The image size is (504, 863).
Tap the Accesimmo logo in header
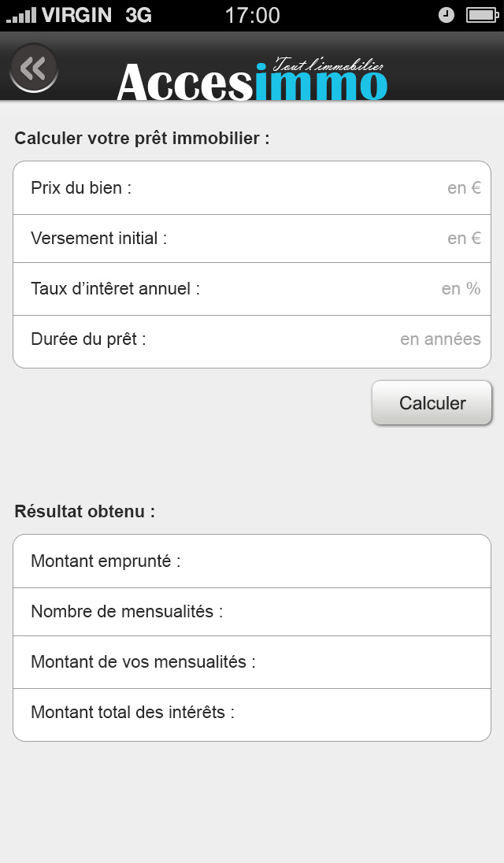click(x=253, y=80)
